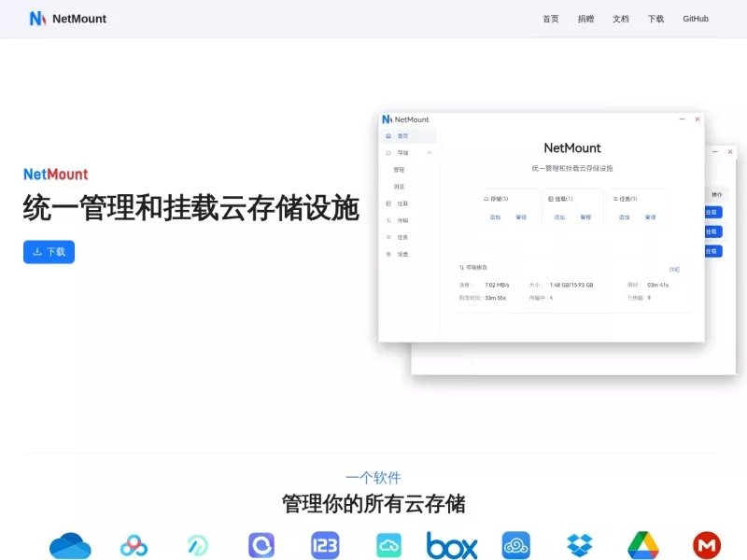This screenshot has height=560, width=747.
Task: Click 添加 in the 任务(1) card
Action: coord(625,217)
